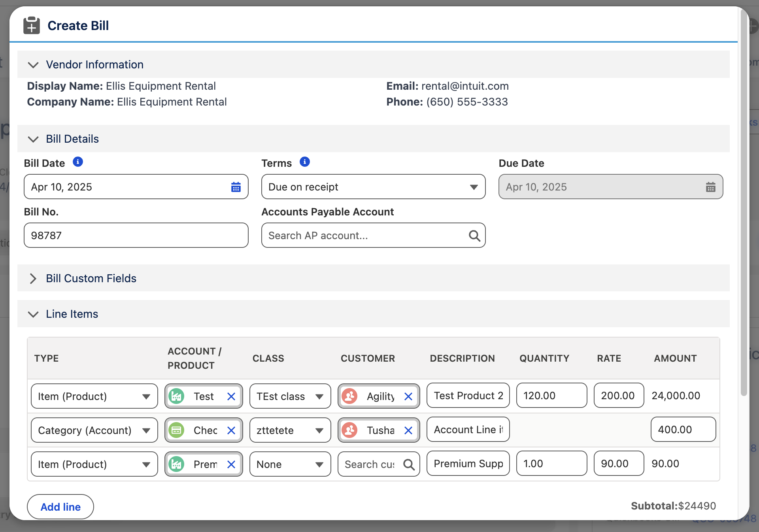The width and height of the screenshot is (759, 532).
Task: Click the 120.00 quantity field
Action: (551, 396)
